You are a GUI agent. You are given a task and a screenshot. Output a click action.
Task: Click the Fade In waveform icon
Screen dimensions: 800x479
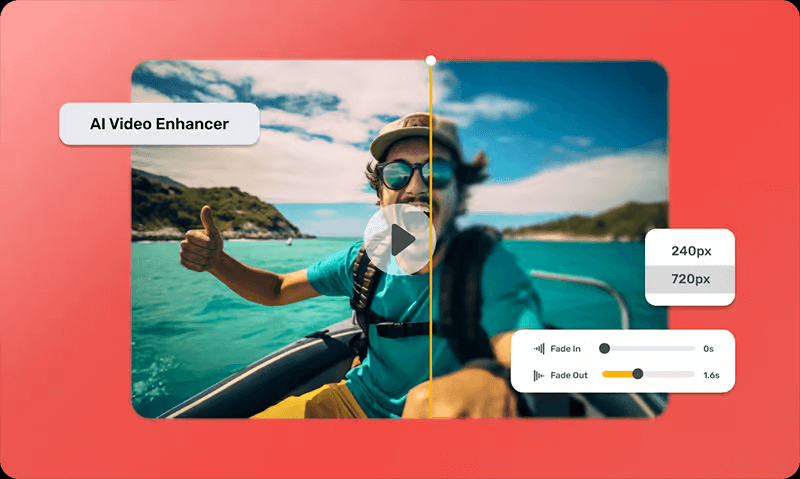539,349
